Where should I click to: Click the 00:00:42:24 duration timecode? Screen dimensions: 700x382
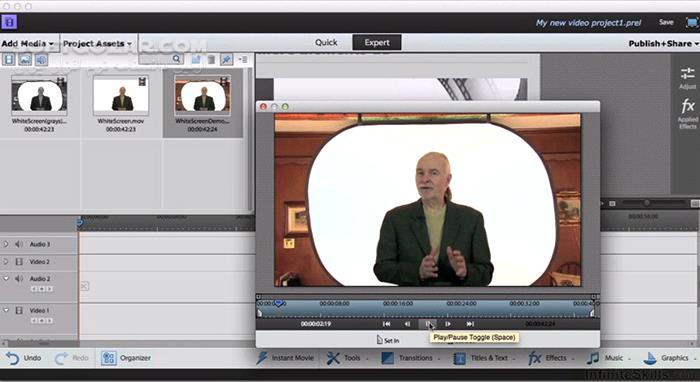[540, 324]
